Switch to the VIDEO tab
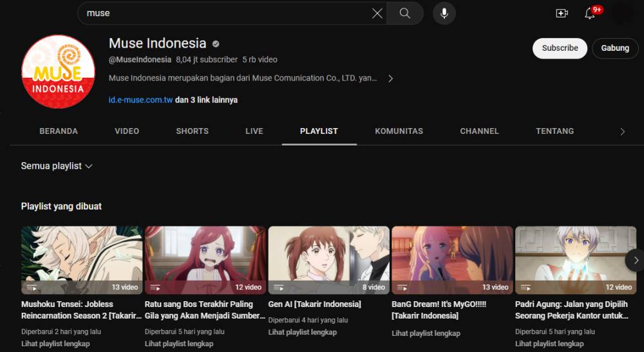Image resolution: width=644 pixels, height=352 pixels. tap(127, 131)
